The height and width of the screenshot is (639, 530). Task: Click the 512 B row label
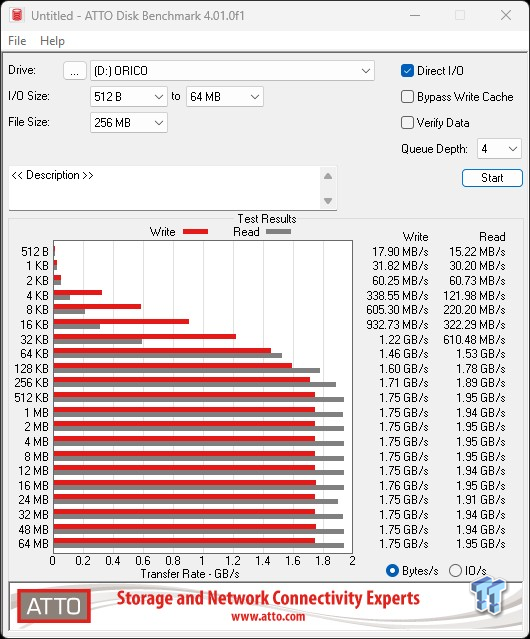click(35, 252)
